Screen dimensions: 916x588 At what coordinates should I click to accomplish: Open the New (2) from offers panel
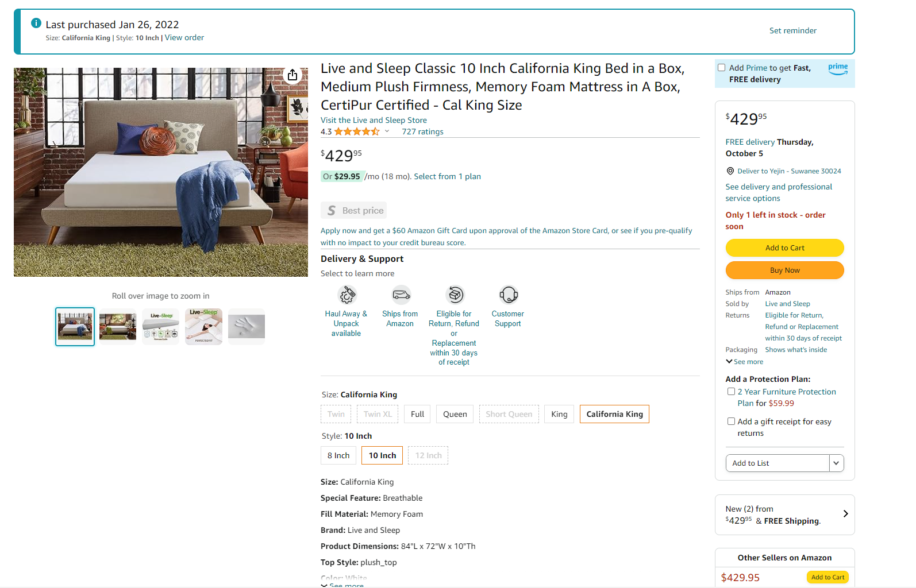[784, 514]
